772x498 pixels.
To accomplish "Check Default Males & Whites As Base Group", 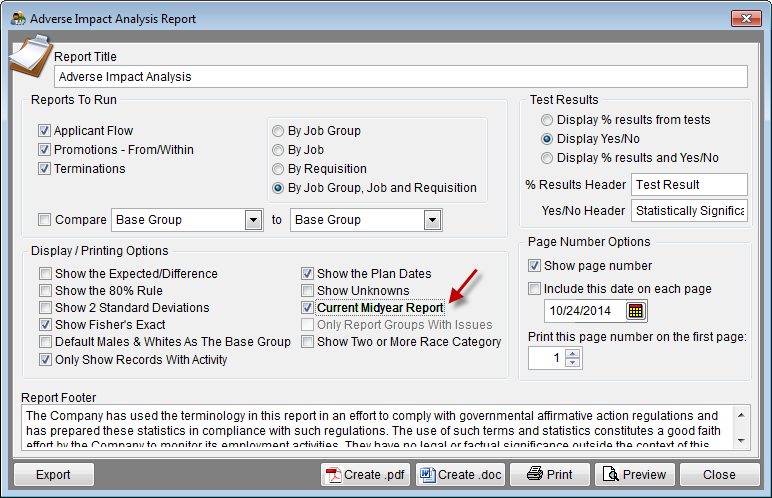I will [x=45, y=341].
